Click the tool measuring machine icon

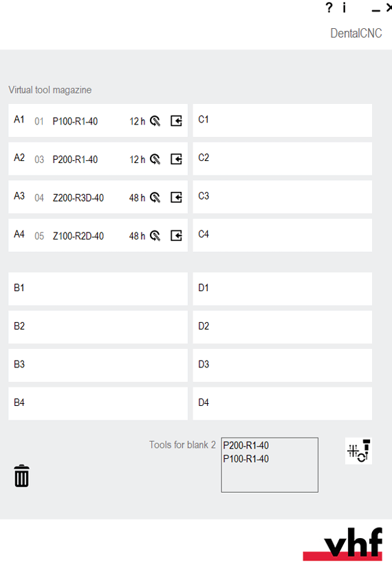pos(358,451)
